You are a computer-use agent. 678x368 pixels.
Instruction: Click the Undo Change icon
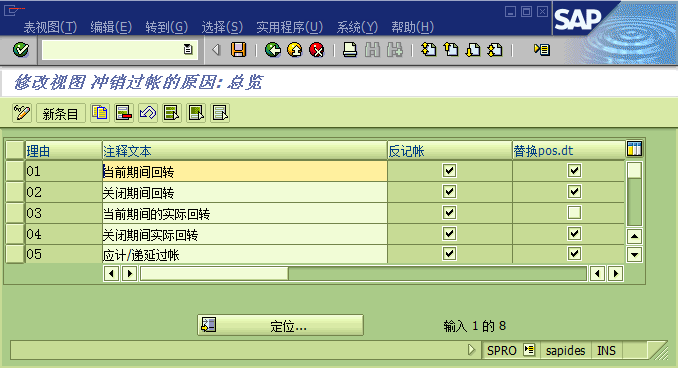click(148, 113)
